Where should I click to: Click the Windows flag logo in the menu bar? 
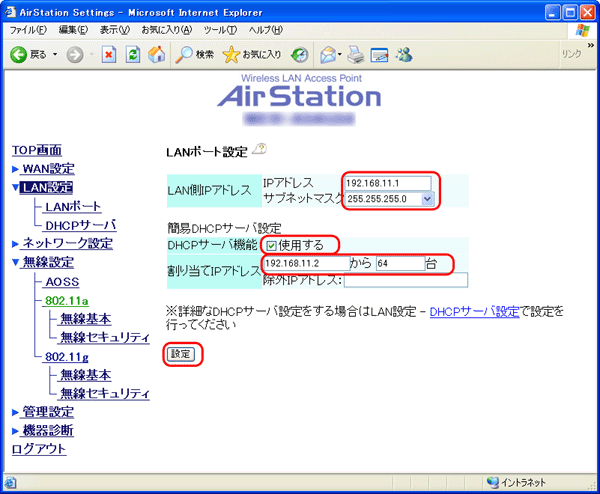click(x=582, y=30)
